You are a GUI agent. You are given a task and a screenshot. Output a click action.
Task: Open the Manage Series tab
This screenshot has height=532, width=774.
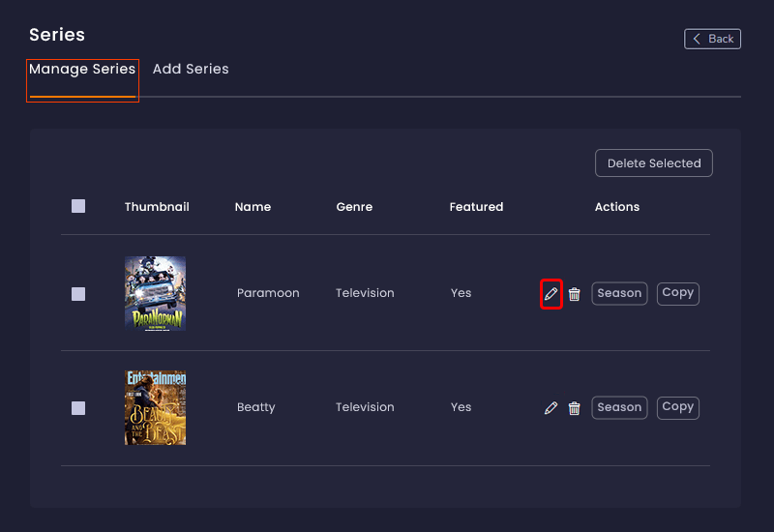(x=82, y=70)
